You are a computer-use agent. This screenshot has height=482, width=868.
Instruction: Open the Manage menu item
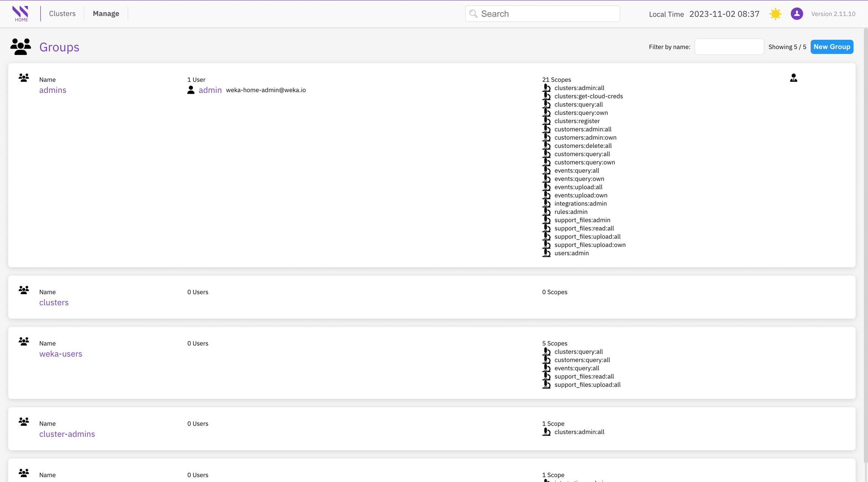tap(106, 14)
